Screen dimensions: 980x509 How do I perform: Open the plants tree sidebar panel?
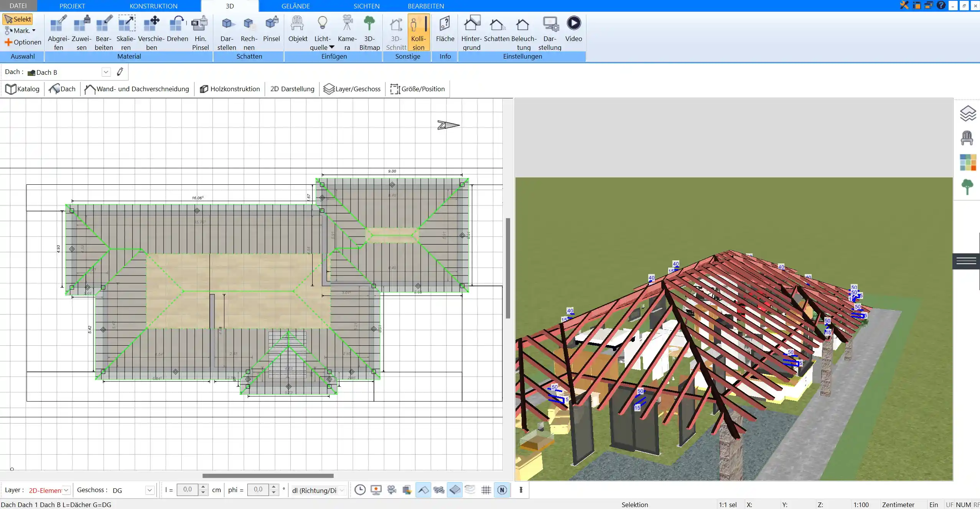967,187
